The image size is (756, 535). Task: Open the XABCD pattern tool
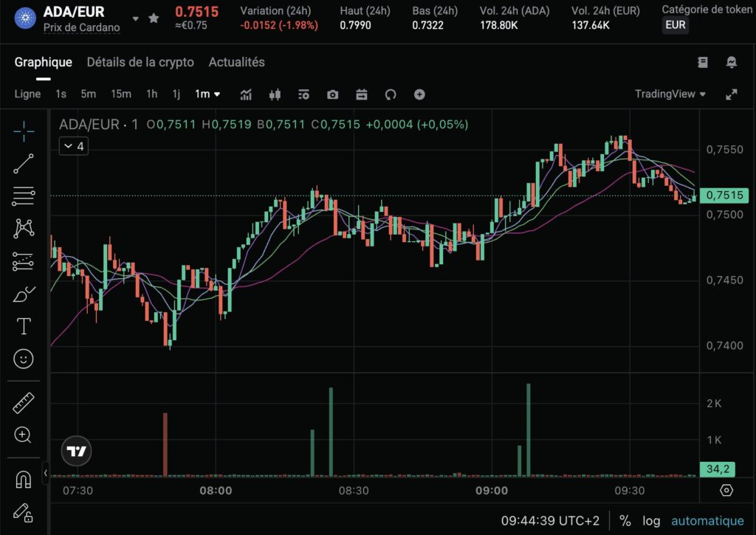pyautogui.click(x=23, y=229)
